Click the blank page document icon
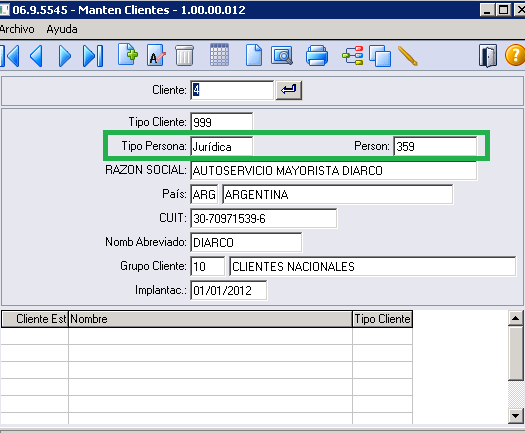The image size is (525, 433). pos(254,55)
